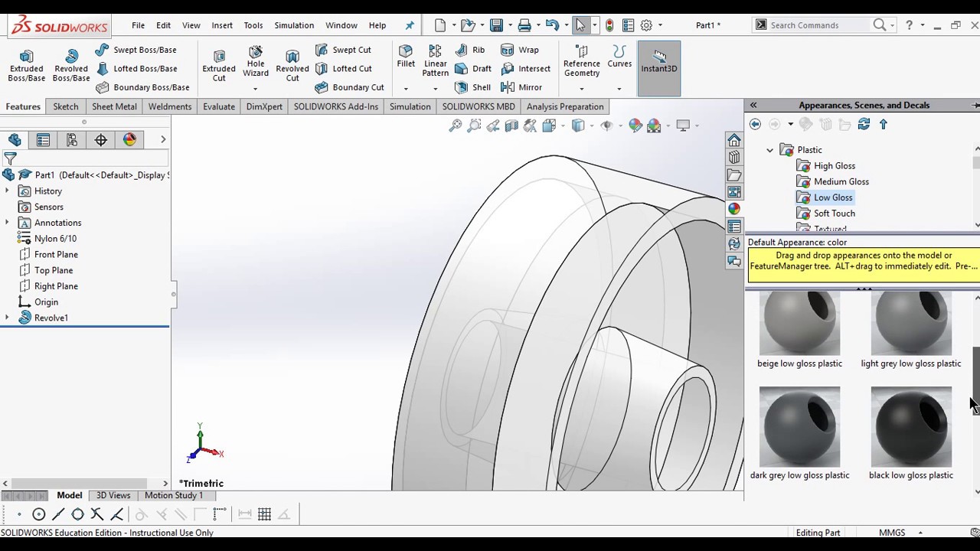Viewport: 980px width, 551px height.
Task: Open the Reference Geometry dropdown arrow
Action: 582,89
